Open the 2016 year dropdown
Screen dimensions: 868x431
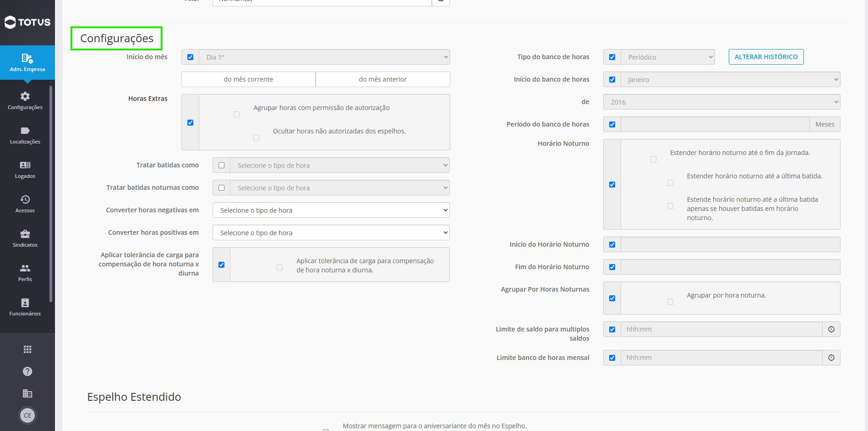(x=722, y=102)
